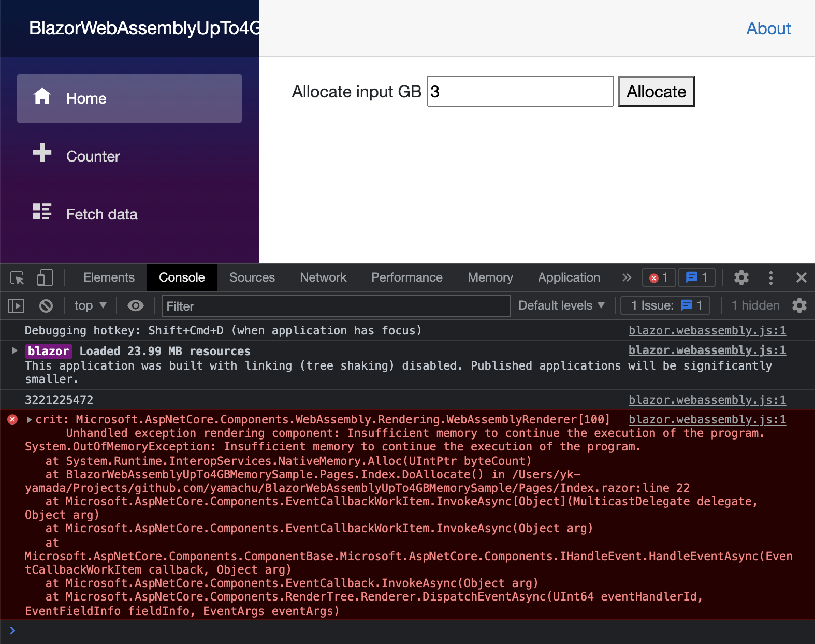Switch to the Memory tab
This screenshot has width=815, height=644.
(x=490, y=277)
